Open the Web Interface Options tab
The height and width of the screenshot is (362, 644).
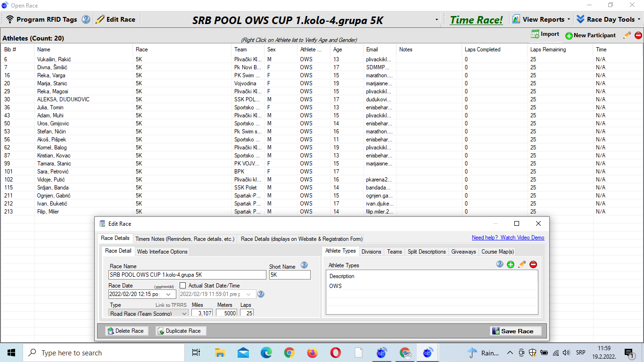click(x=162, y=252)
